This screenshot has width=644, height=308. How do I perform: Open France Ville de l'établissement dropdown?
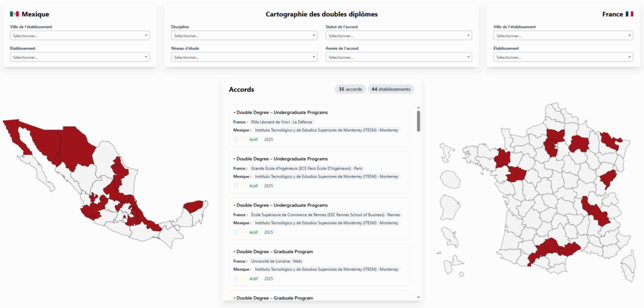pyautogui.click(x=563, y=36)
